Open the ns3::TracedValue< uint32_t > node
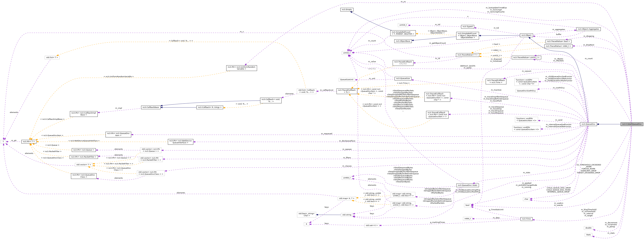 coord(526,57)
